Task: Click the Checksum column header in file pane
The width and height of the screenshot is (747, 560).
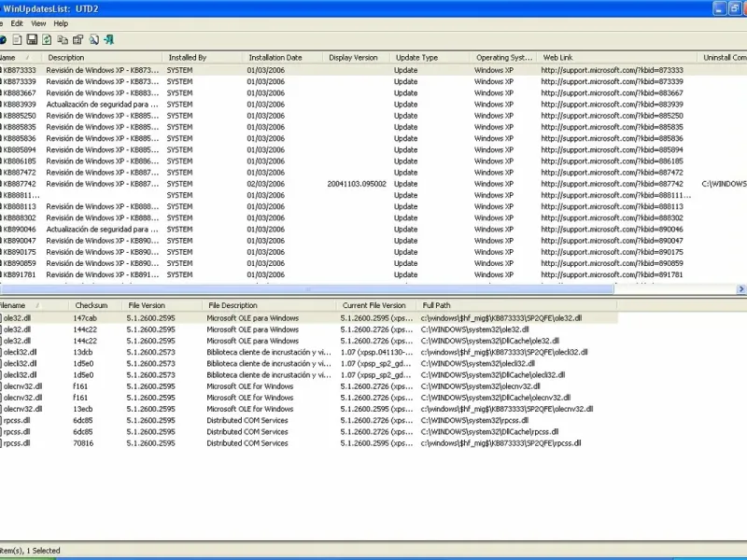Action: click(96, 305)
